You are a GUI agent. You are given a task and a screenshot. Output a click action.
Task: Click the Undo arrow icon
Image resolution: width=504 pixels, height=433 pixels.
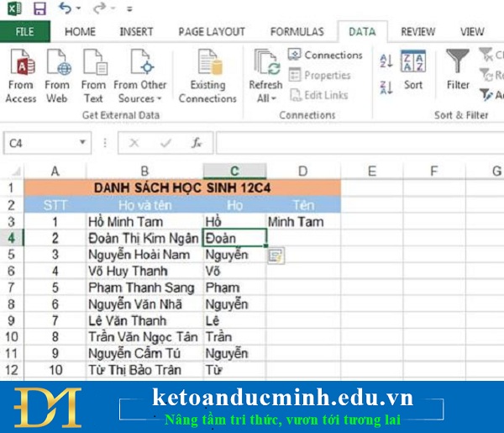coord(66,10)
